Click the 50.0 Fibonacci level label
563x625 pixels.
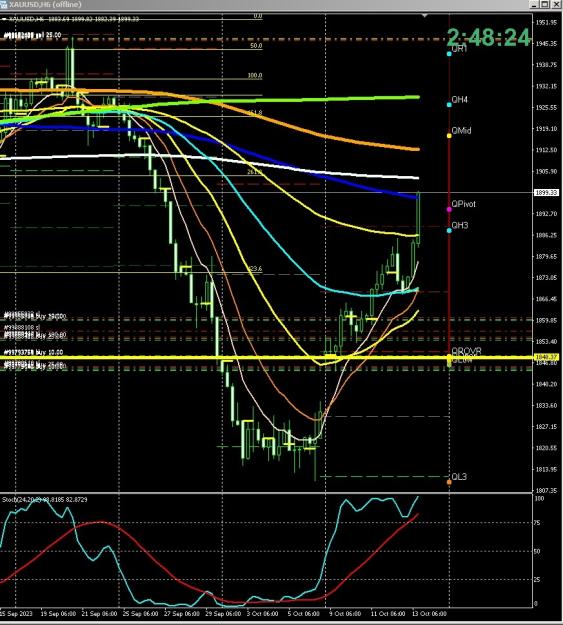tap(256, 46)
